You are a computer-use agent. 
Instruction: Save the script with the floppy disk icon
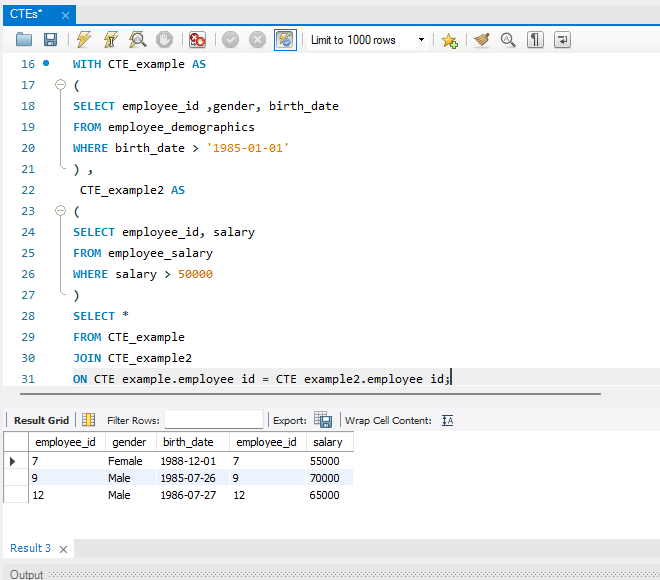tap(51, 40)
